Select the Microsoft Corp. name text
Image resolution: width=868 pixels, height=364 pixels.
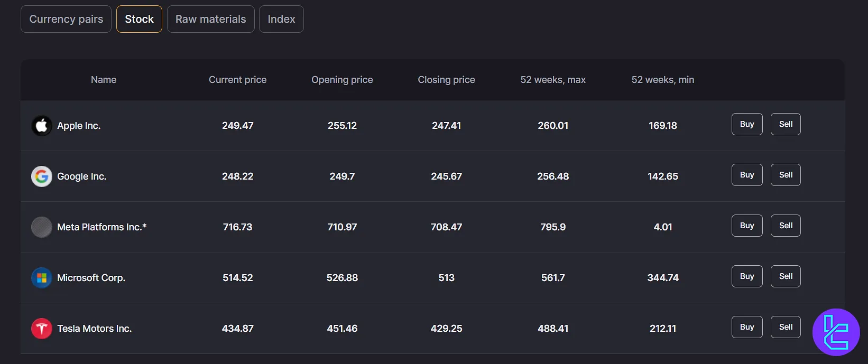(x=91, y=278)
